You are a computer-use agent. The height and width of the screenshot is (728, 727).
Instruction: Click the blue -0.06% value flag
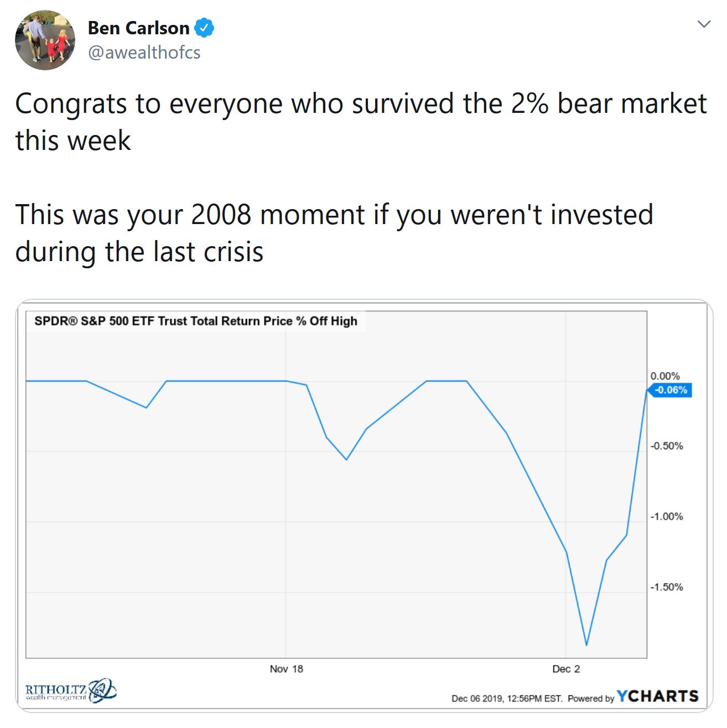(x=670, y=390)
